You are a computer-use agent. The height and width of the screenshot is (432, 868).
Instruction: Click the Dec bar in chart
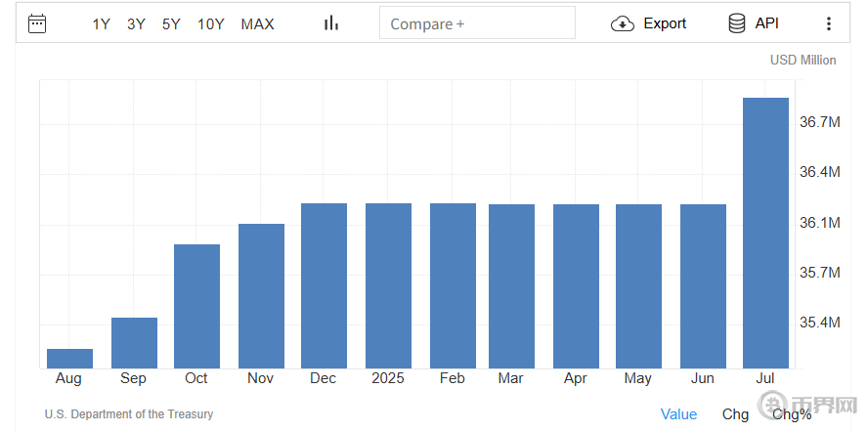pos(324,285)
